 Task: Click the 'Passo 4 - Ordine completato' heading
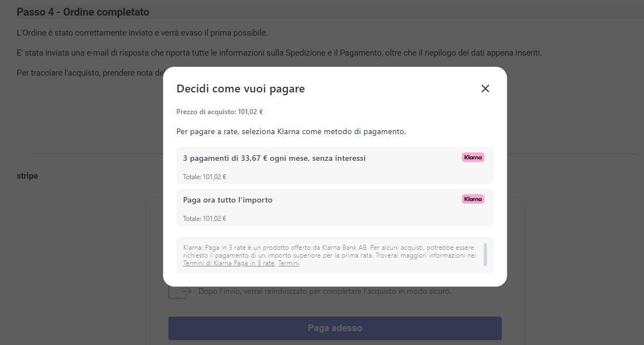[83, 12]
